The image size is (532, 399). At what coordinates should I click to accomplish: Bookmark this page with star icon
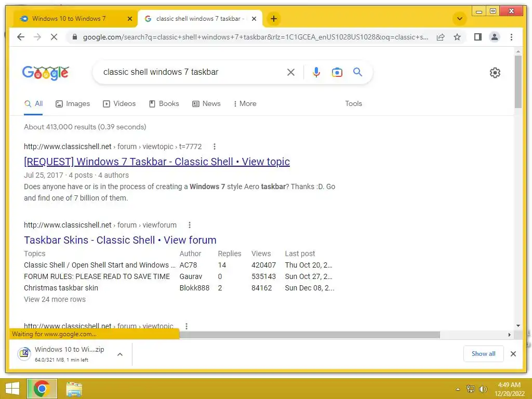pyautogui.click(x=457, y=37)
